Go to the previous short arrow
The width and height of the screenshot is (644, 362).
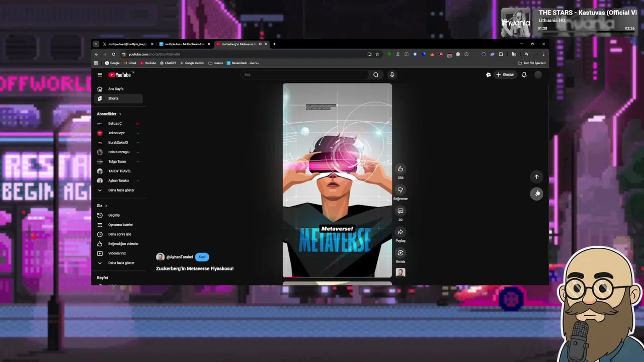pyautogui.click(x=536, y=176)
